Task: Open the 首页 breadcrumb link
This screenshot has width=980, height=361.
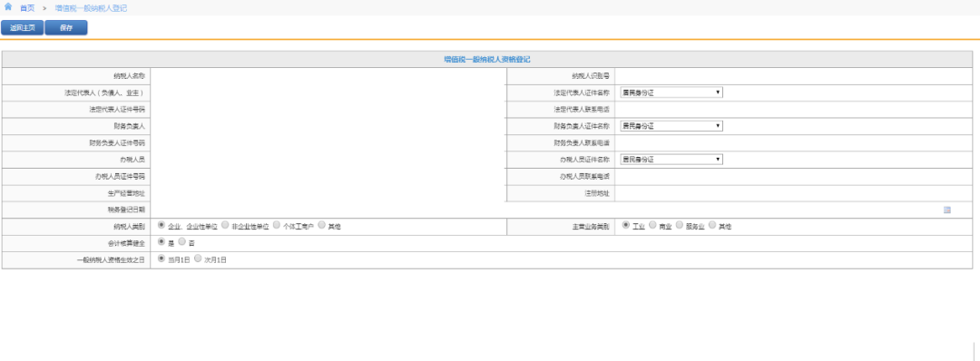Action: (27, 8)
